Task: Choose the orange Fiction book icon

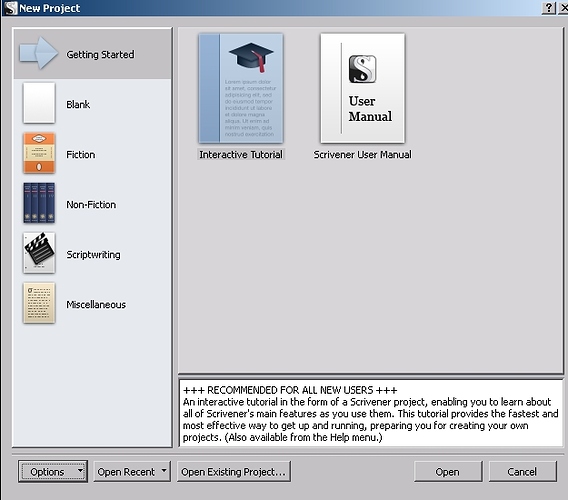Action: click(39, 153)
